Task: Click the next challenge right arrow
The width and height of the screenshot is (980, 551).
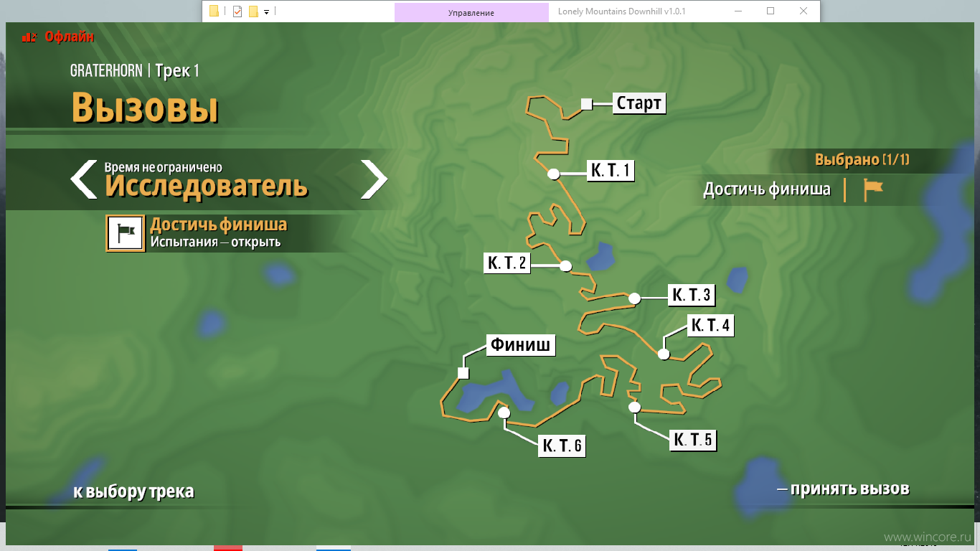Action: 374,179
